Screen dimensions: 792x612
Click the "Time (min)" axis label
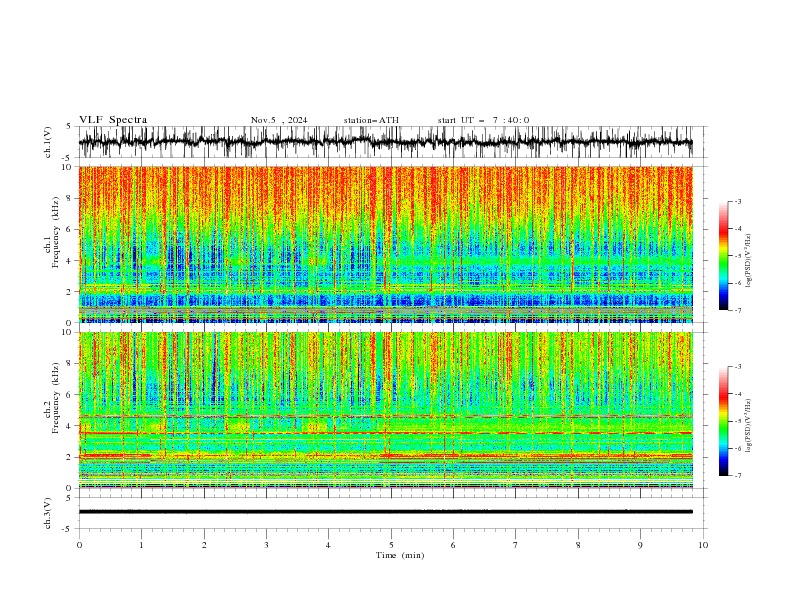click(x=400, y=555)
